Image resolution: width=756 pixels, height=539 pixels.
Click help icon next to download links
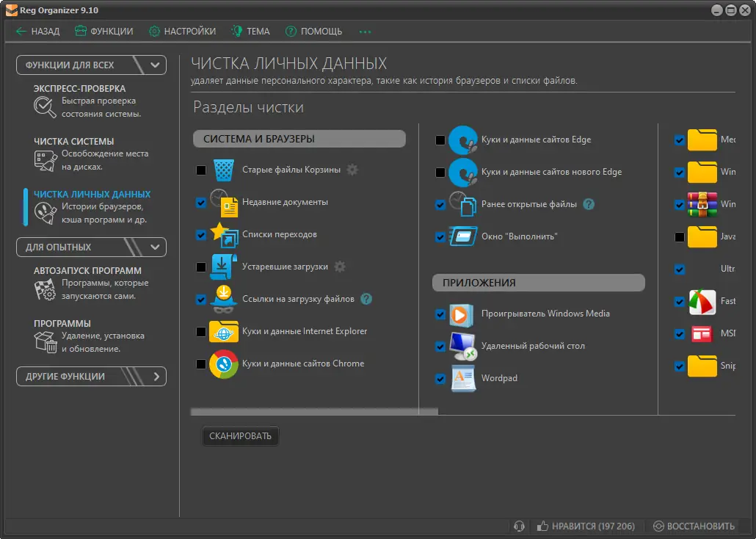click(366, 299)
